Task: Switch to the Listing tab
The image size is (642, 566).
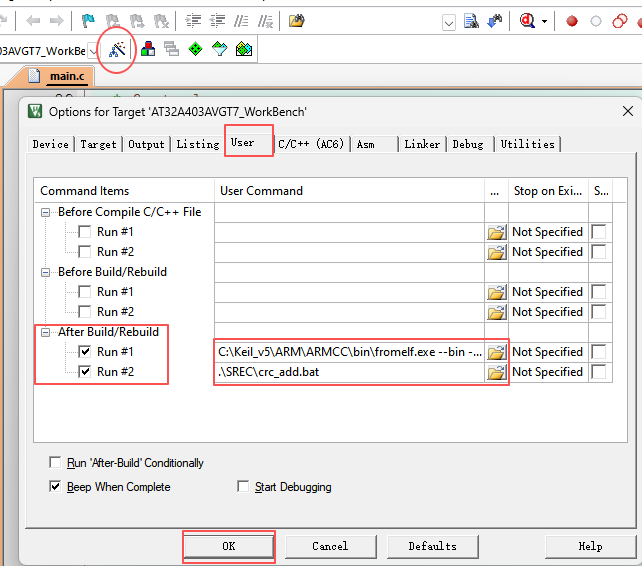Action: click(x=198, y=144)
